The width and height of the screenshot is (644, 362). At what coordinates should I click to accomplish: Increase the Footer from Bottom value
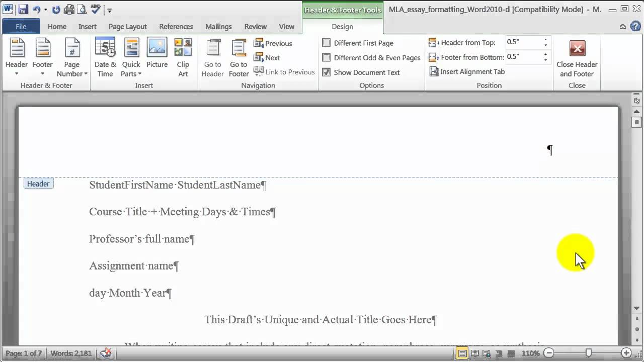pos(545,54)
